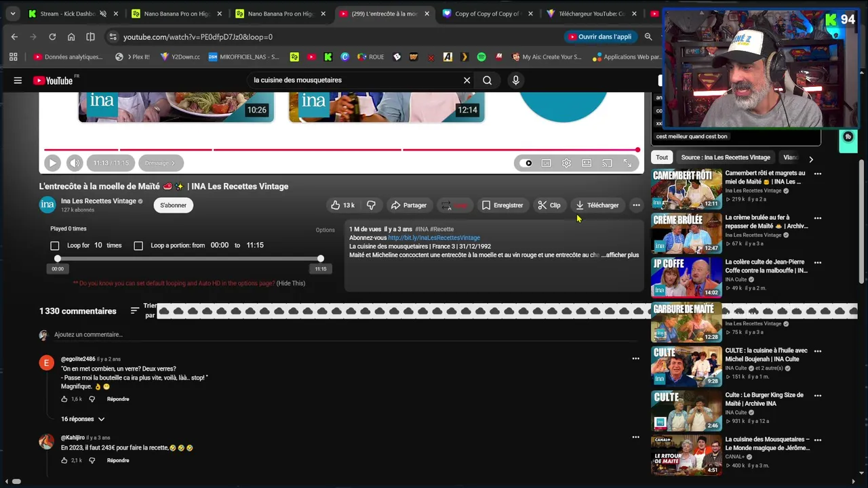Toggle the Loop button next to Partager
Image resolution: width=868 pixels, height=488 pixels.
pyautogui.click(x=454, y=205)
